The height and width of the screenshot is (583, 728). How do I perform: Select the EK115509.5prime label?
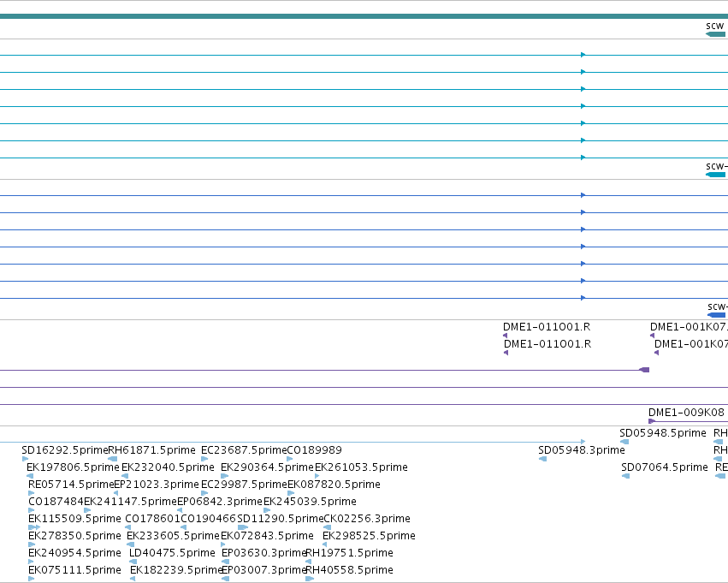click(x=74, y=519)
